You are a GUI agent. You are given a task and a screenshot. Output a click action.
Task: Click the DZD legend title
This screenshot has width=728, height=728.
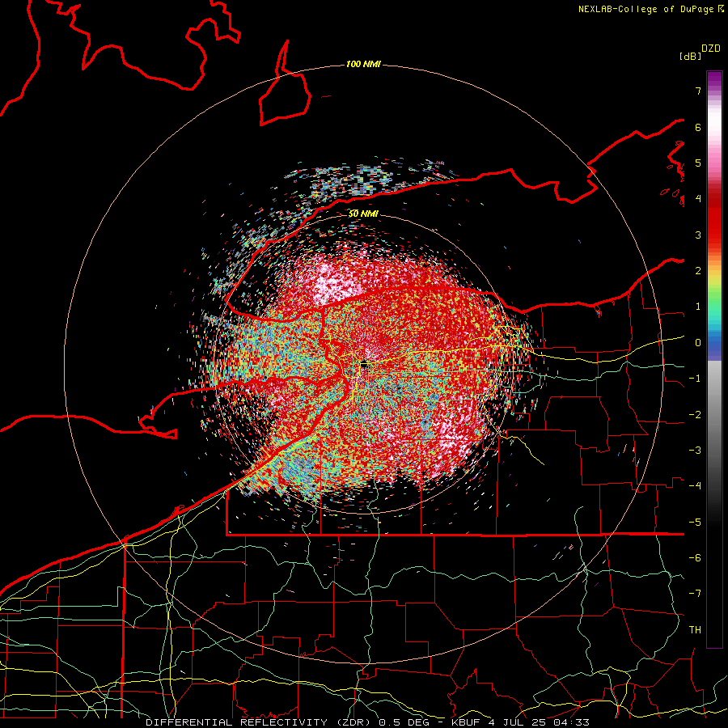pyautogui.click(x=711, y=49)
